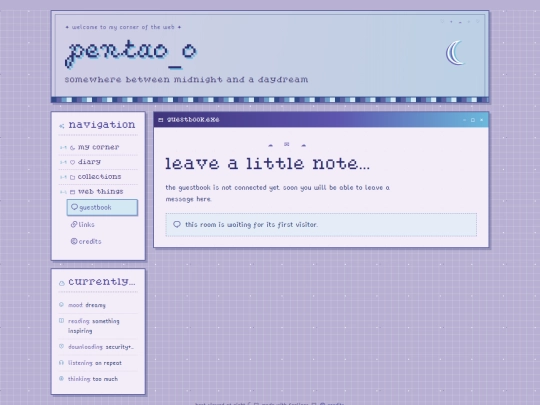
Task: Click the 'downloading: security' text
Action: pyautogui.click(x=101, y=347)
